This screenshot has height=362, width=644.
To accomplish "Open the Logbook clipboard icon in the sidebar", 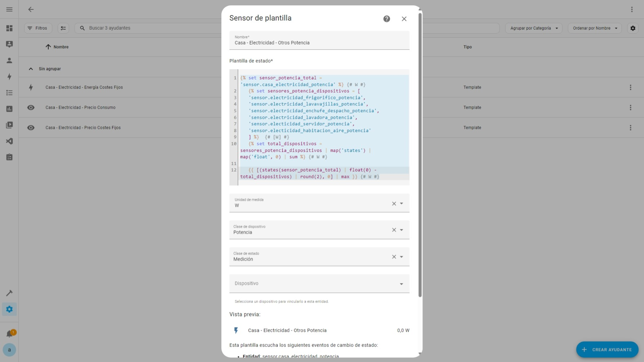I will (x=9, y=157).
